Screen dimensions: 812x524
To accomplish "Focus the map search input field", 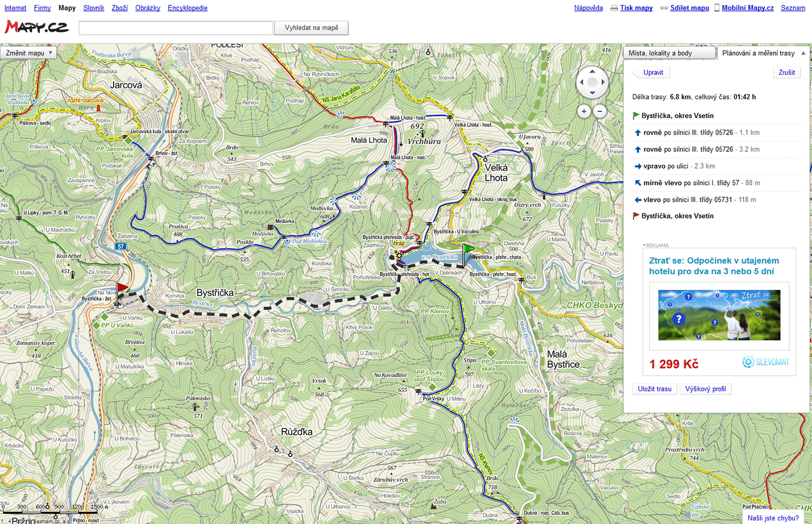I will [176, 28].
